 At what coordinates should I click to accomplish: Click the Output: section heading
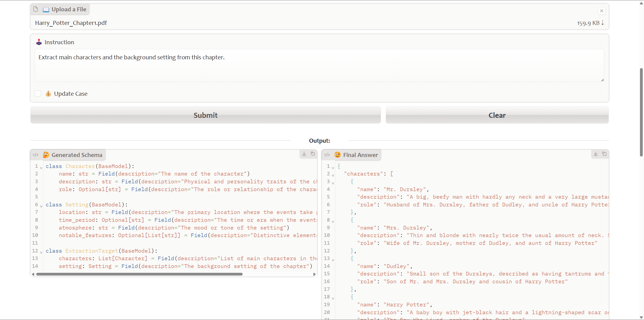tap(319, 140)
